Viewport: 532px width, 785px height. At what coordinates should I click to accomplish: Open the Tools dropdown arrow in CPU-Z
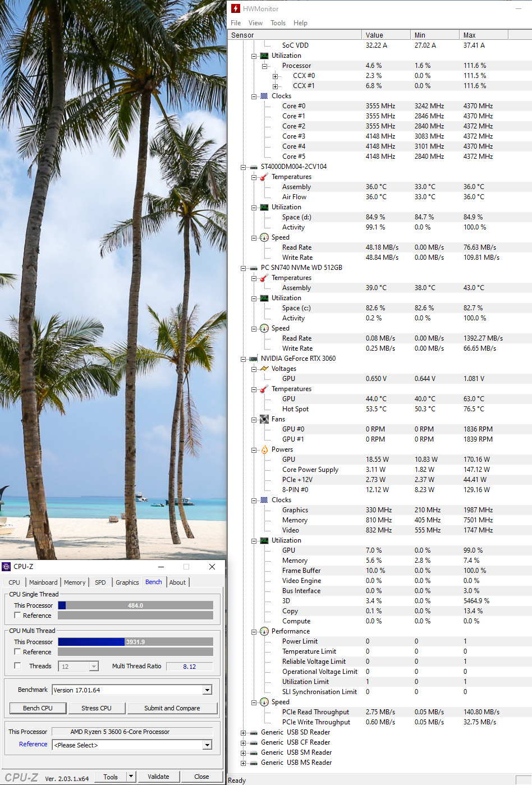(x=131, y=777)
